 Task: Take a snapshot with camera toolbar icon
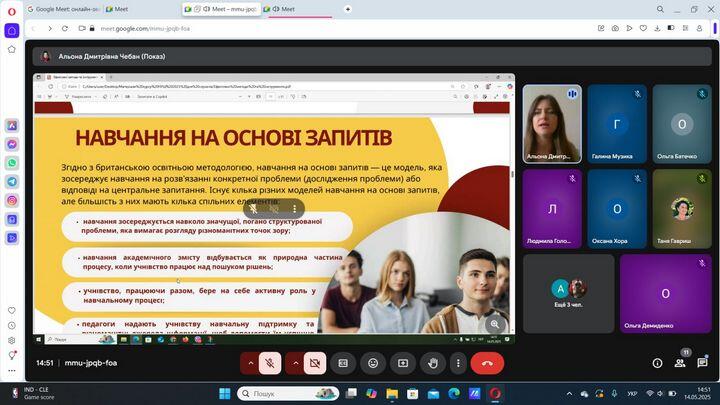pyautogui.click(x=615, y=28)
